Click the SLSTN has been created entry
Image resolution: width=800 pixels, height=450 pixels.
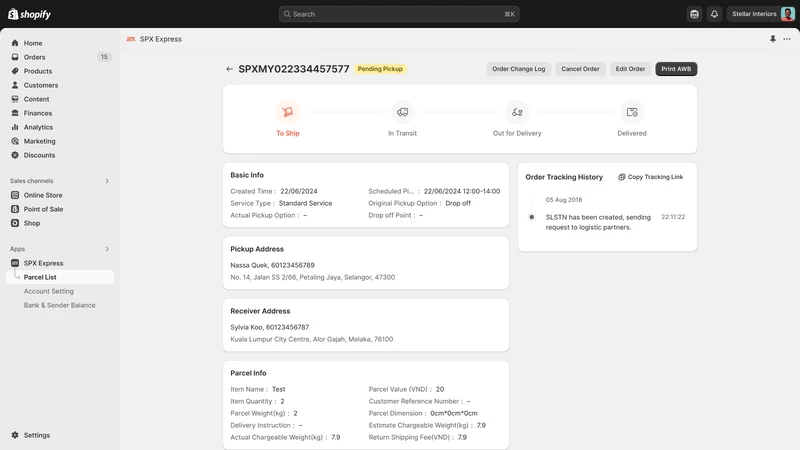click(x=598, y=222)
